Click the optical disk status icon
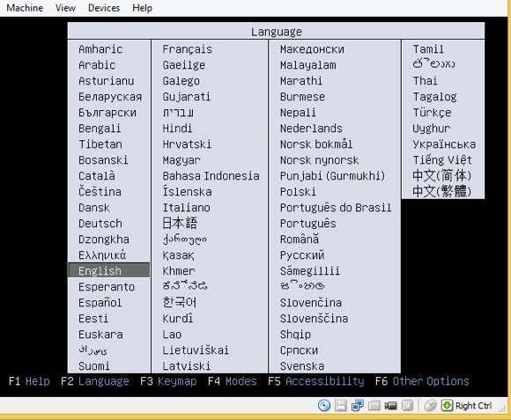 click(x=324, y=405)
